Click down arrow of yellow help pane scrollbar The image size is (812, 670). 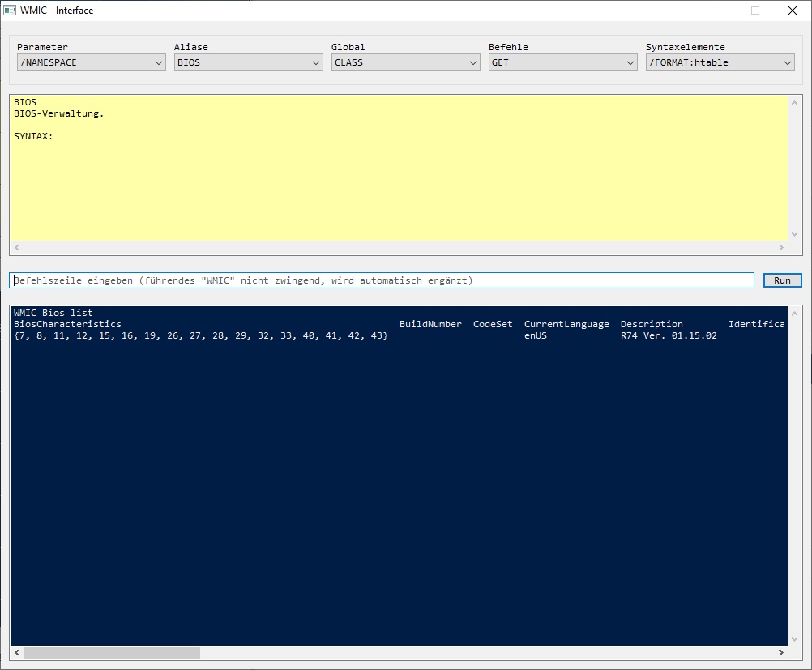(795, 234)
